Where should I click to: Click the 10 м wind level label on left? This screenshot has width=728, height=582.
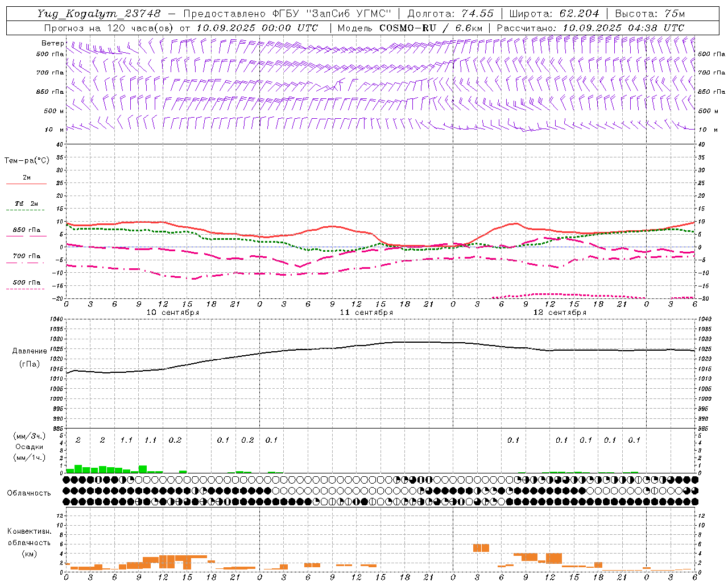[55, 130]
